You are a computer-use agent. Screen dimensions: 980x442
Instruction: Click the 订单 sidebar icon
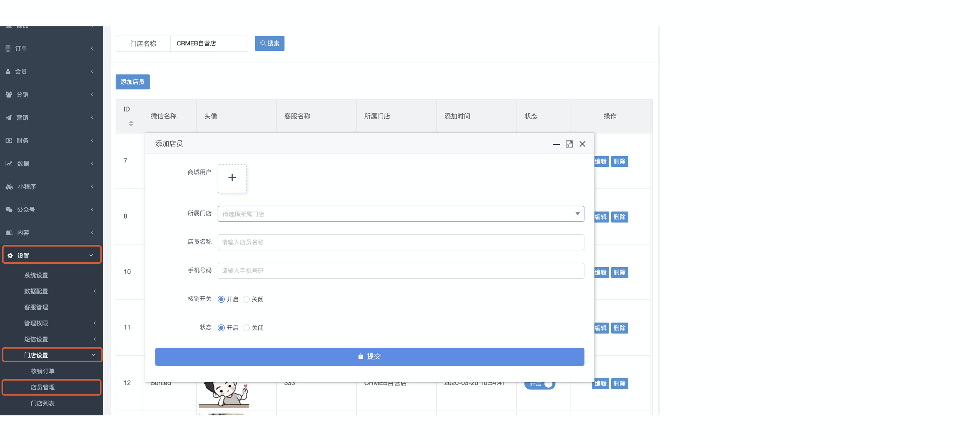(8, 48)
